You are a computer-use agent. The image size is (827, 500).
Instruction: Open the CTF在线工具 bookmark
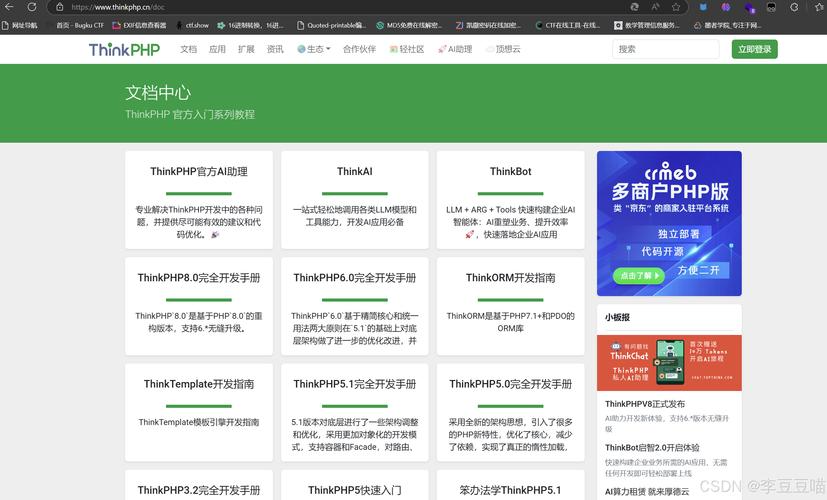coord(568,25)
